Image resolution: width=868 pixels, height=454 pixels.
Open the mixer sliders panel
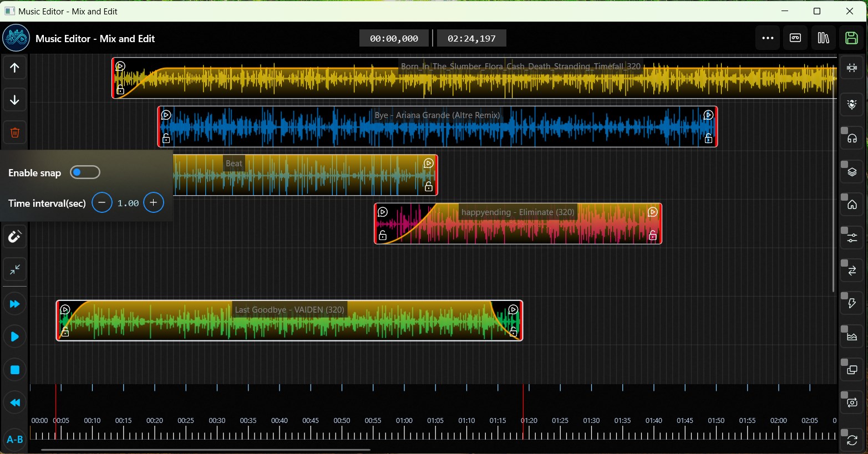(x=852, y=237)
